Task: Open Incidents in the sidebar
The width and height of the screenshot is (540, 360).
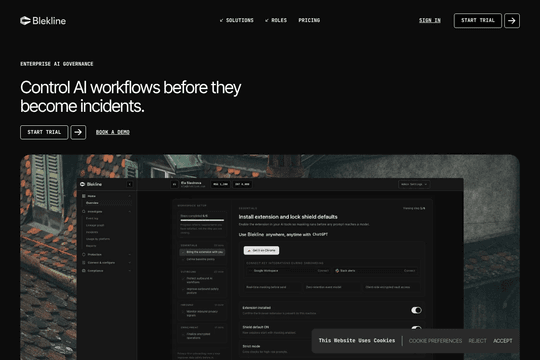Action: tap(92, 232)
